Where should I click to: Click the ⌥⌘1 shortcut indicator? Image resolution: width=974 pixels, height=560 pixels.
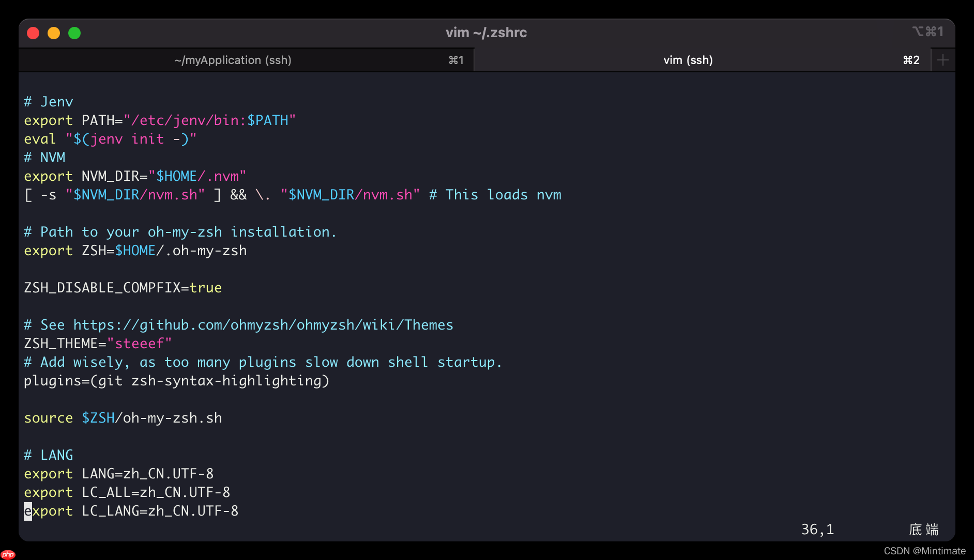927,32
